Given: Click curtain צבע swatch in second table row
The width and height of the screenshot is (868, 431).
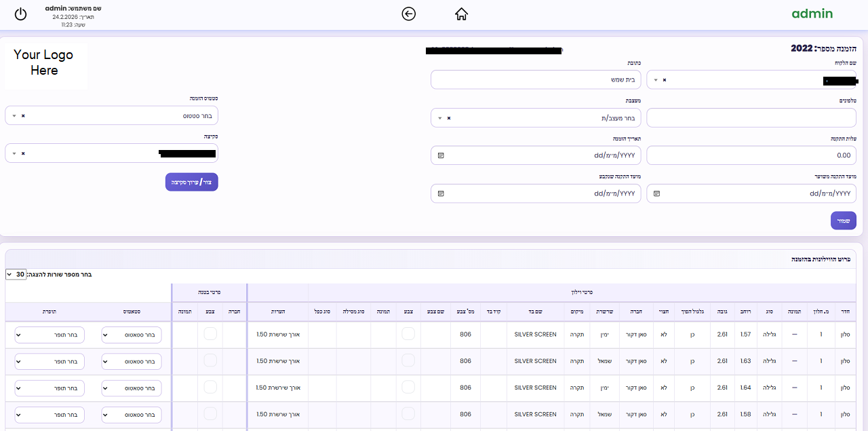Looking at the screenshot, I should click(408, 360).
